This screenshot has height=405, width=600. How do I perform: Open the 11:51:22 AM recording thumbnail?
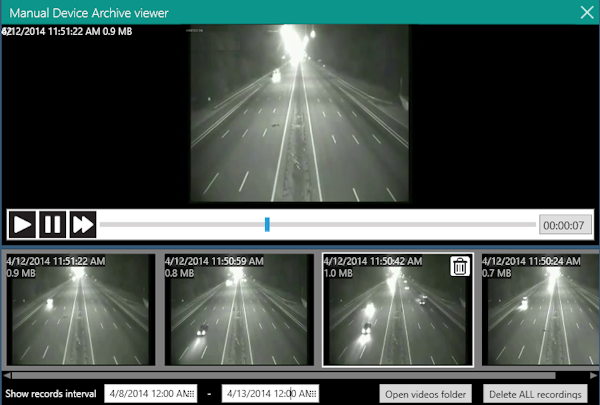click(x=80, y=310)
